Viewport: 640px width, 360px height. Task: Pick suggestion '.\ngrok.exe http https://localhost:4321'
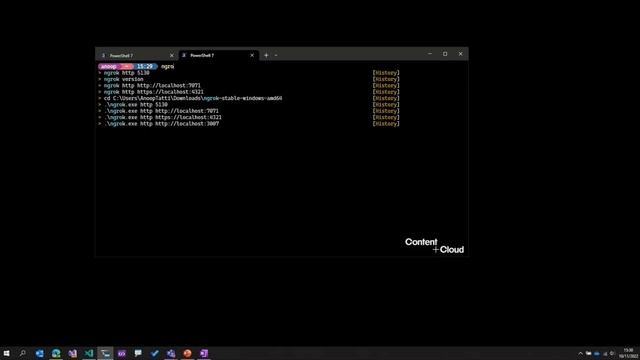coord(163,118)
